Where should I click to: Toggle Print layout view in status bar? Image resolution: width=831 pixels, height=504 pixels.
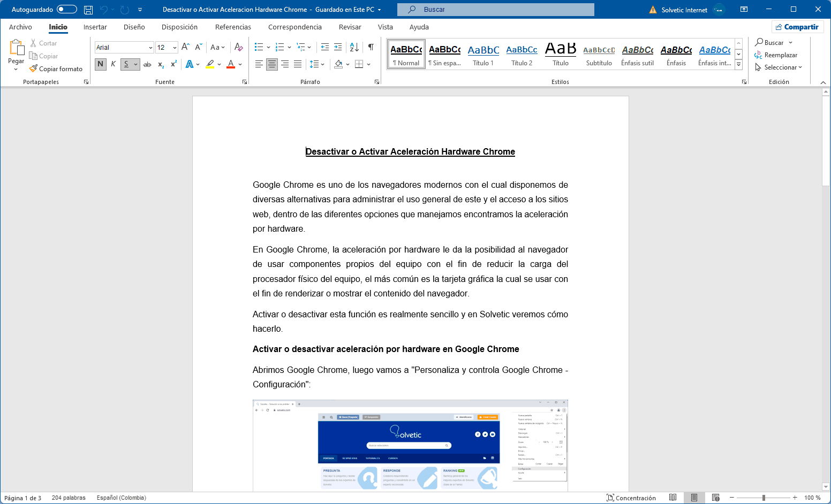click(694, 498)
